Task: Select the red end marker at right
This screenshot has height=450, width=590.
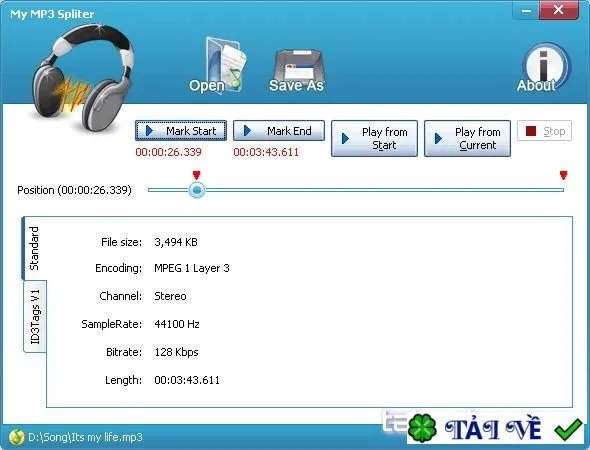Action: [563, 175]
